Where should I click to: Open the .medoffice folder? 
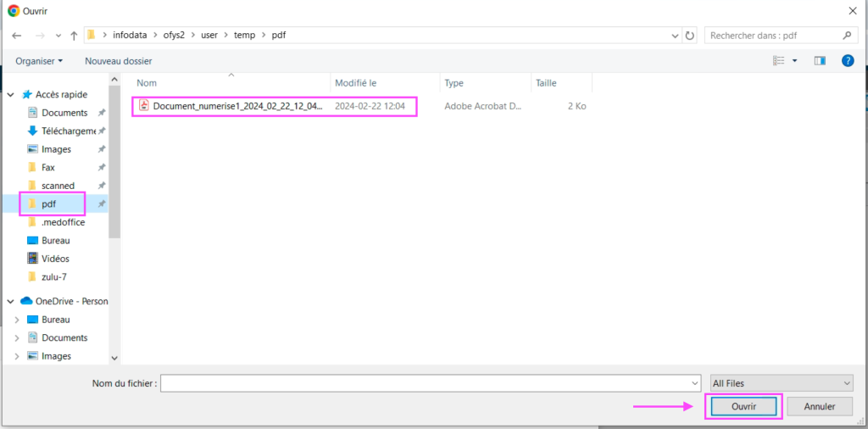click(63, 222)
